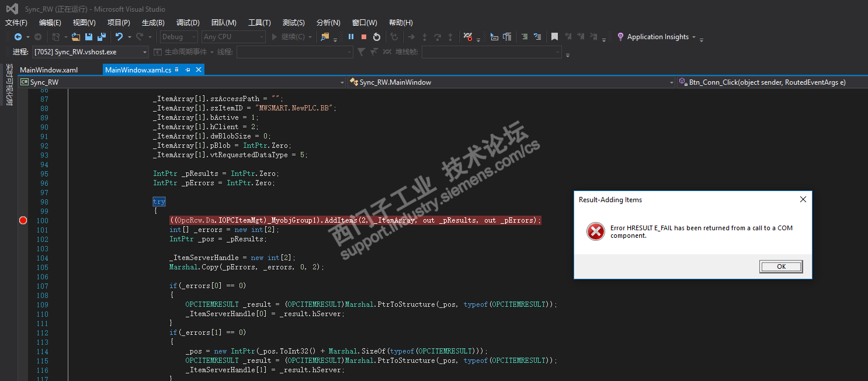The width and height of the screenshot is (868, 381).
Task: Open the process dropdown showing Sync_RW.vshost.exe
Action: 91,52
